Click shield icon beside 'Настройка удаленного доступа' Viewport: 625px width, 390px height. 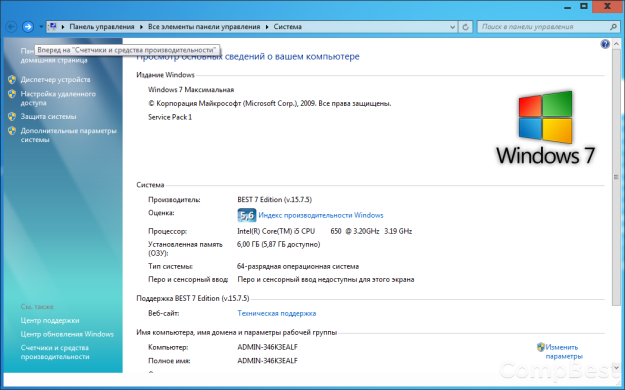click(12, 94)
